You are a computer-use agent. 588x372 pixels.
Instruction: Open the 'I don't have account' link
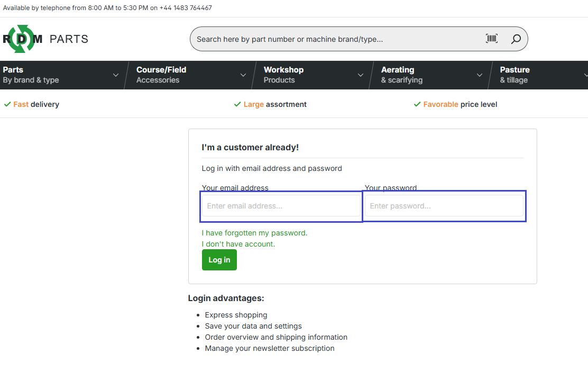238,244
